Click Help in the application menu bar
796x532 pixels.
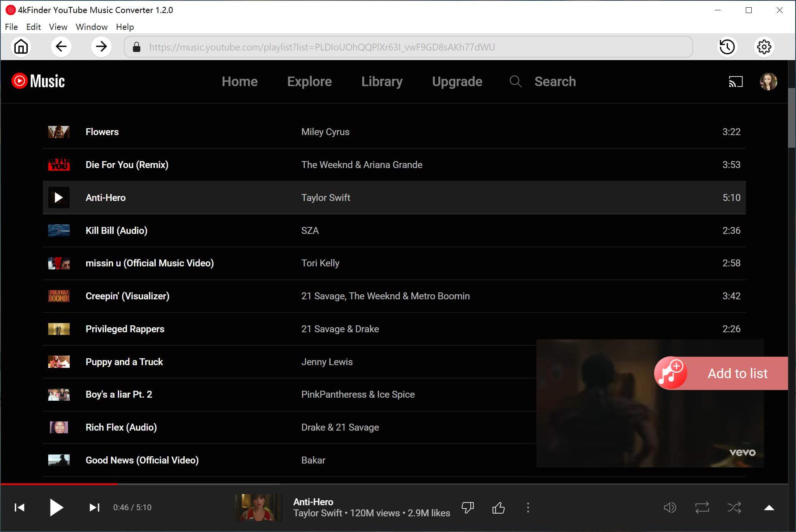tap(125, 27)
